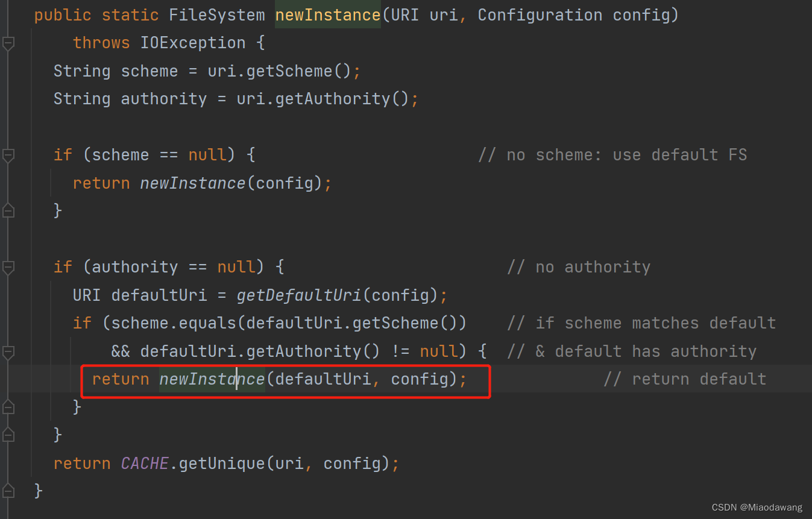The height and width of the screenshot is (519, 812).
Task: Click the IOException type in throws clause
Action: pyautogui.click(x=192, y=43)
